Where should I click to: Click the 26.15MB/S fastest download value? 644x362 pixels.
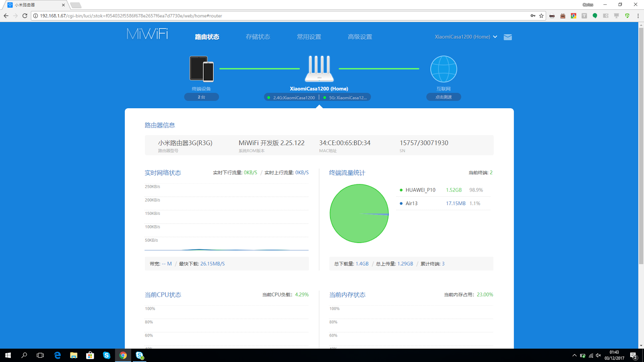[x=213, y=264]
